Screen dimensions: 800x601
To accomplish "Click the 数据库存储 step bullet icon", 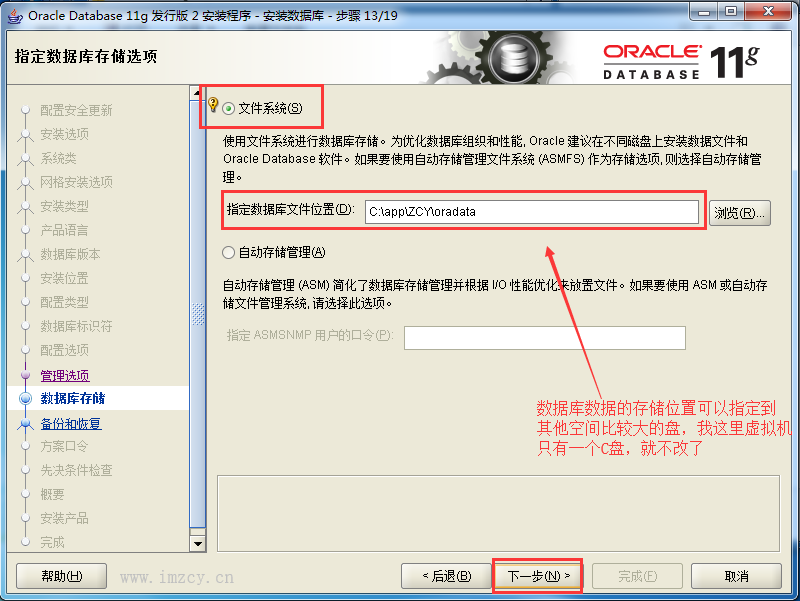I will pos(25,398).
